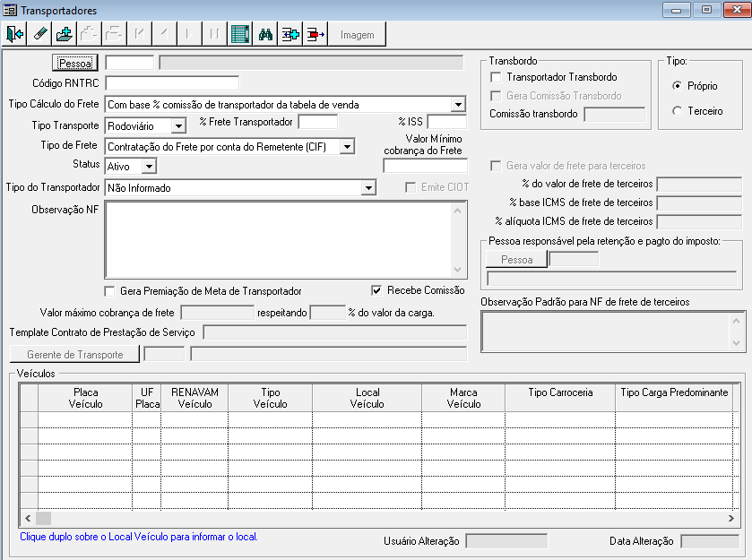Click Veículos grid scroll left arrow
The height and width of the screenshot is (560, 752).
pos(28,518)
